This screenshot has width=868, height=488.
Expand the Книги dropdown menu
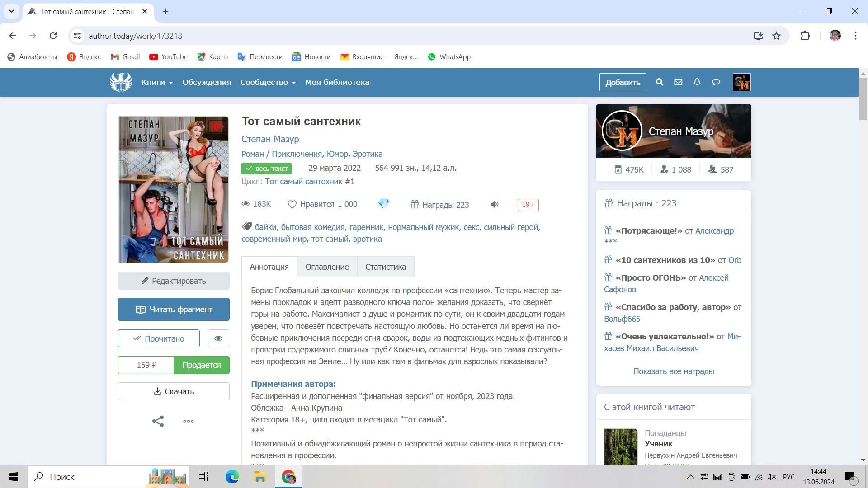coord(157,82)
